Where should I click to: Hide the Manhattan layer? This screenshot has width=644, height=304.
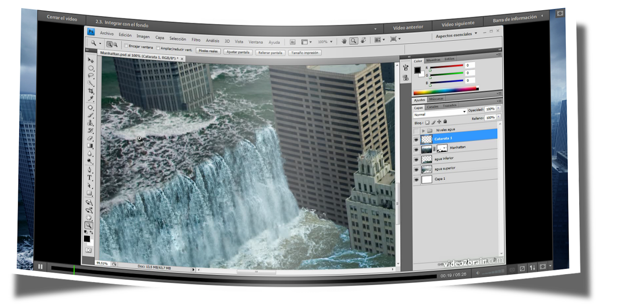(416, 150)
